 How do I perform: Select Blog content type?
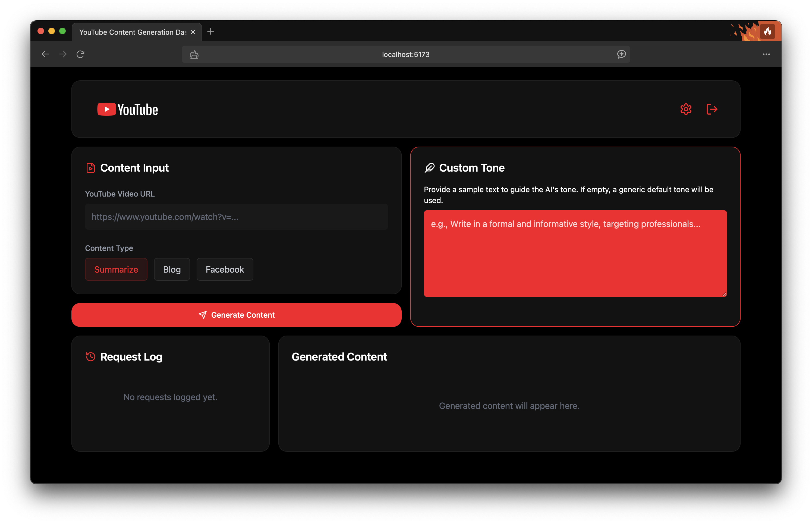tap(172, 269)
